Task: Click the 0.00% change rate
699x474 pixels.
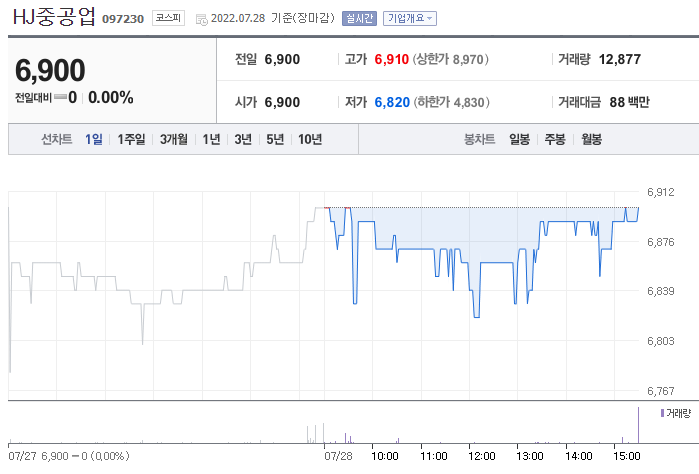Action: point(111,97)
